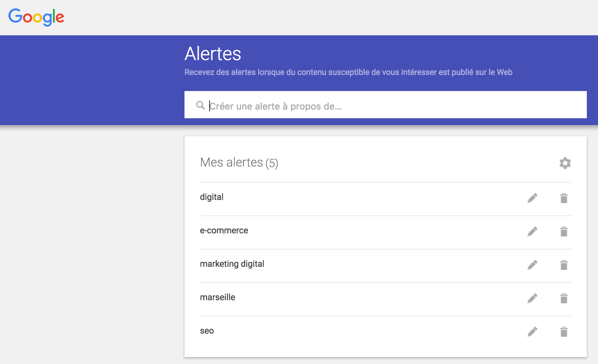The image size is (598, 364).
Task: Open the digital alert entry
Action: (x=212, y=197)
